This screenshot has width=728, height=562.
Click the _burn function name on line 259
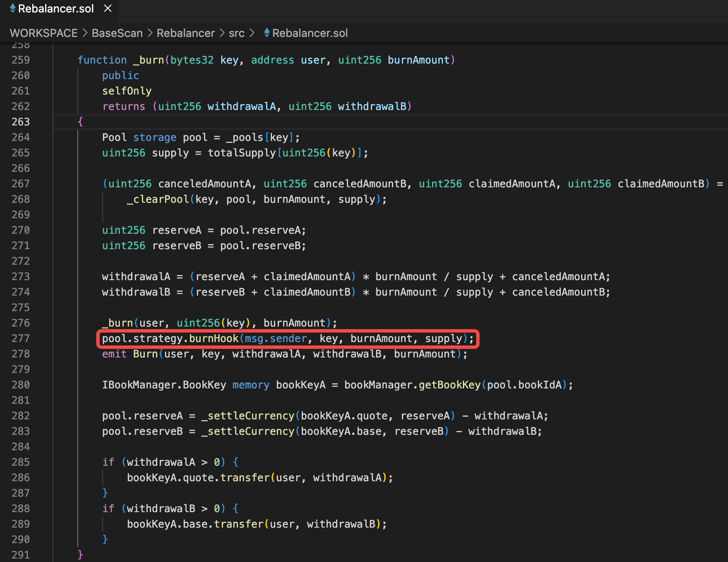149,60
